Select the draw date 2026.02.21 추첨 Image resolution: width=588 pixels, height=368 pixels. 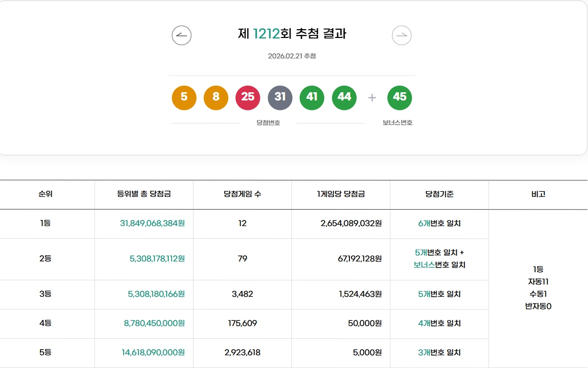coord(292,56)
